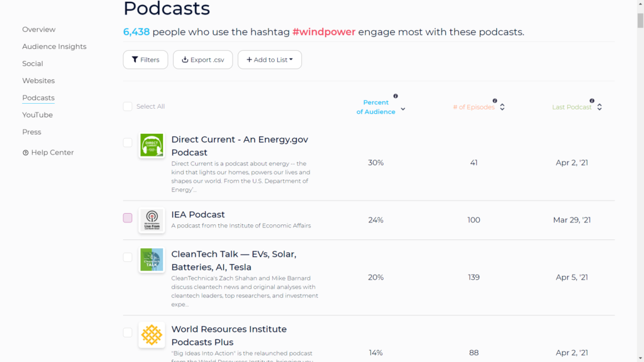The image size is (644, 362).
Task: Click the 6,438 audience count
Action: pyautogui.click(x=136, y=32)
